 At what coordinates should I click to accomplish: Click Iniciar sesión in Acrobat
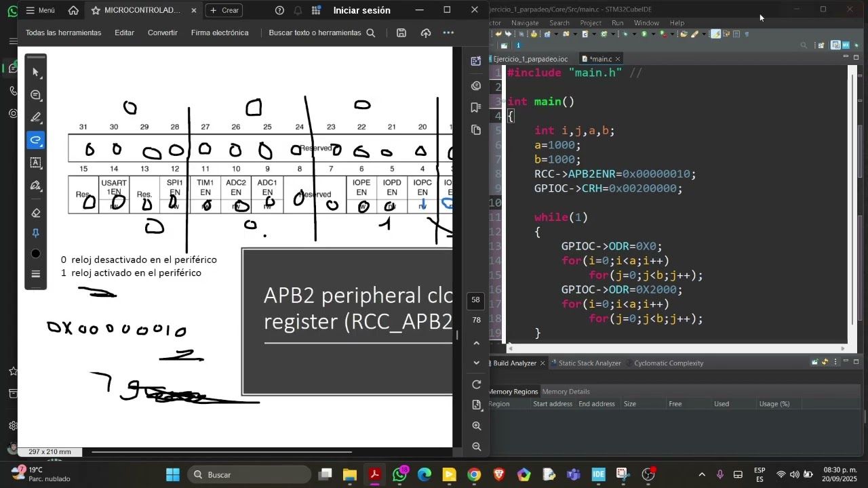pyautogui.click(x=361, y=10)
